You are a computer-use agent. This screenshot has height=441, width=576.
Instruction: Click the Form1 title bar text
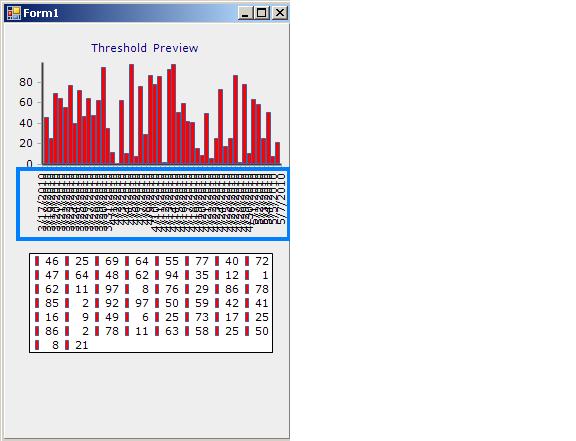(x=41, y=13)
